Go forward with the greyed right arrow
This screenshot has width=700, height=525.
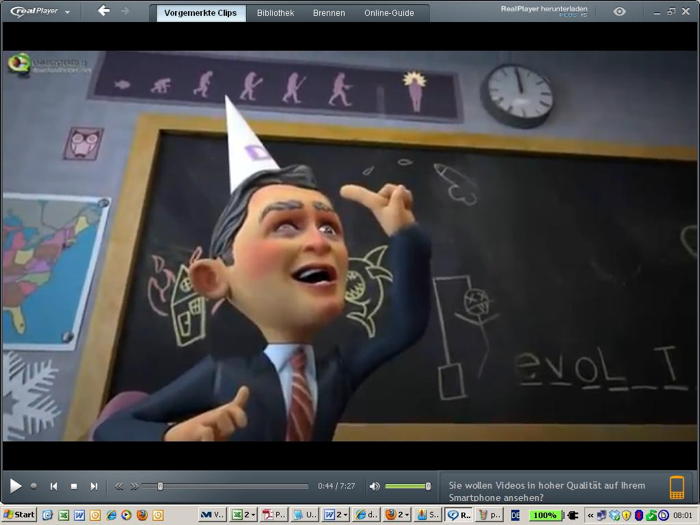coord(125,11)
